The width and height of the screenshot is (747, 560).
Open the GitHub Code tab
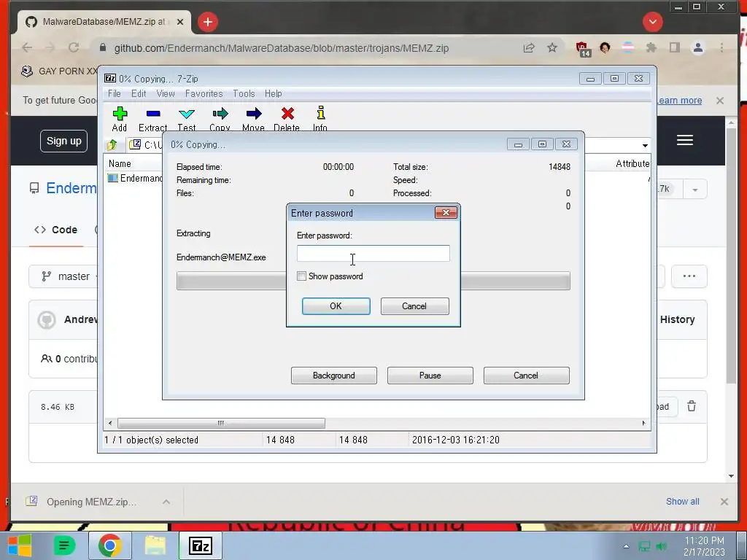56,230
